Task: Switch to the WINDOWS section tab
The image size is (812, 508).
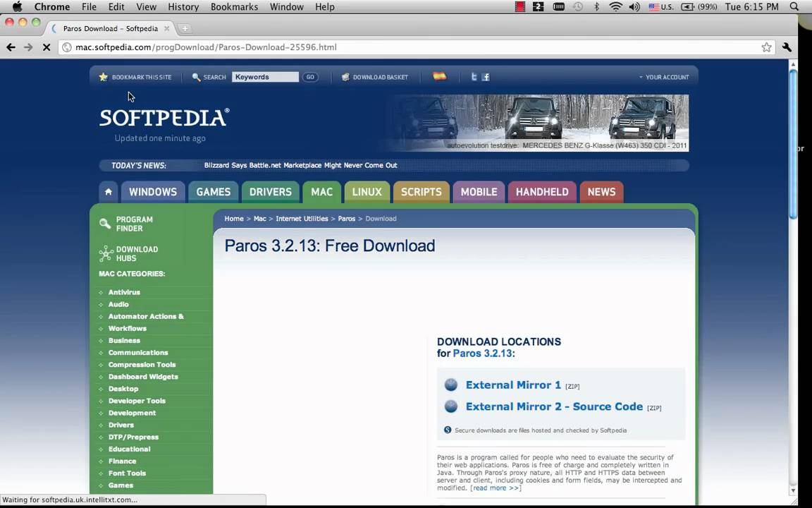Action: pyautogui.click(x=153, y=192)
